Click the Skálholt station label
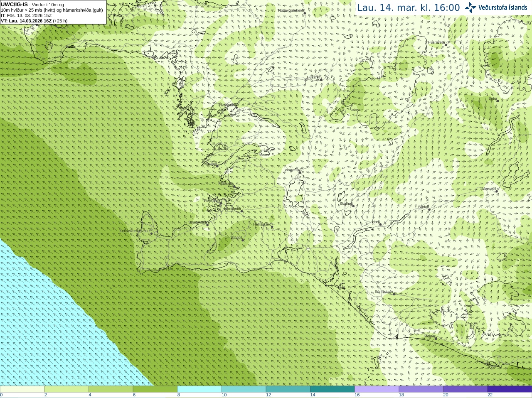The image size is (532, 398). (346, 204)
